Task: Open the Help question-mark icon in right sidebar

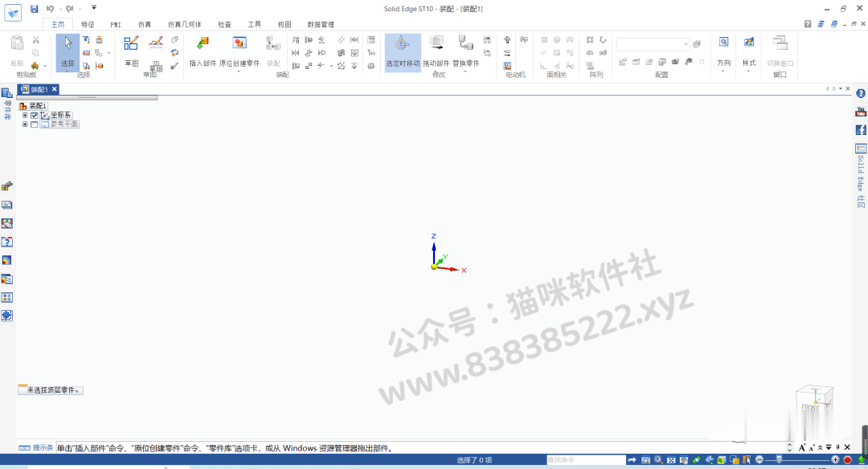Action: [861, 93]
